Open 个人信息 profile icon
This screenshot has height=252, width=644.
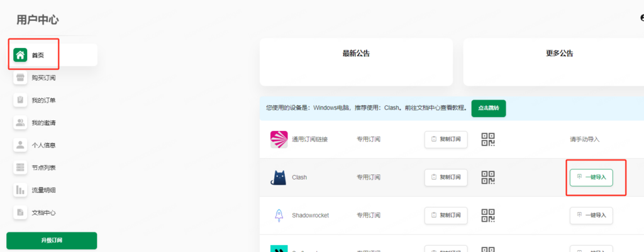[20, 145]
